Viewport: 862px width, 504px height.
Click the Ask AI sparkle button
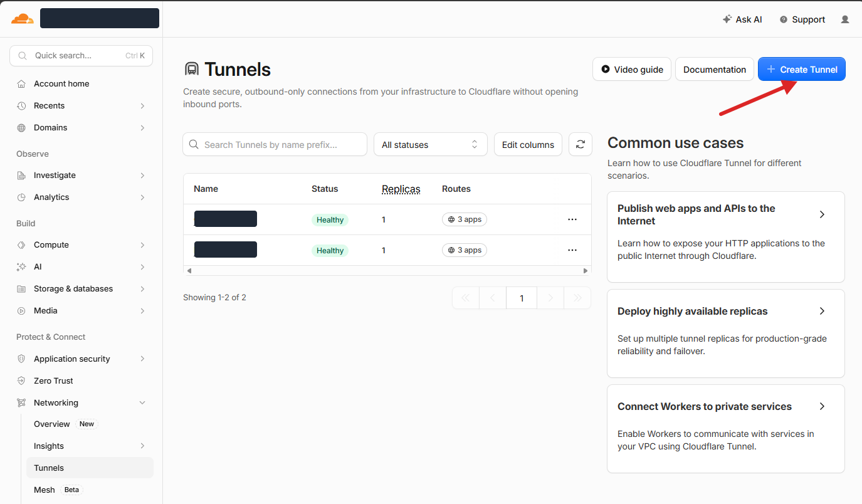pos(742,19)
